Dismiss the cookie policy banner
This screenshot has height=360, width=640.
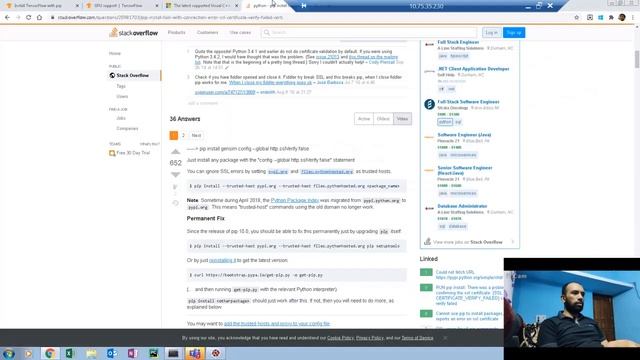coord(445,338)
